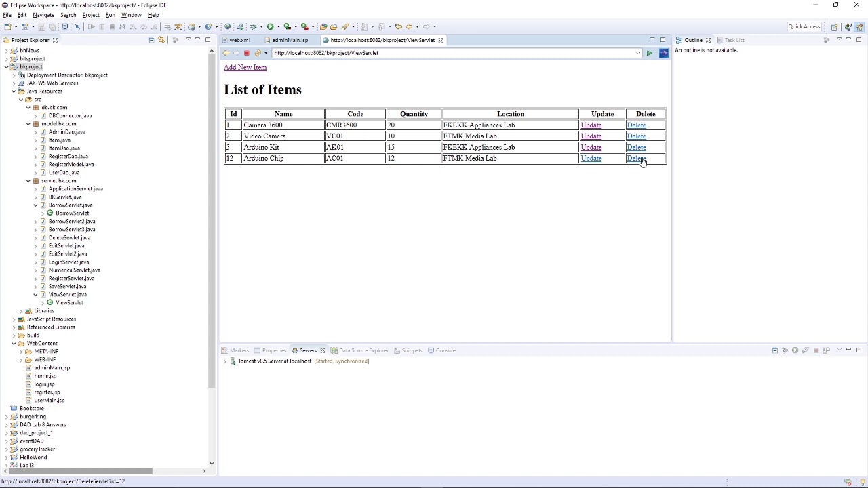Click the Add New Item link

[245, 68]
